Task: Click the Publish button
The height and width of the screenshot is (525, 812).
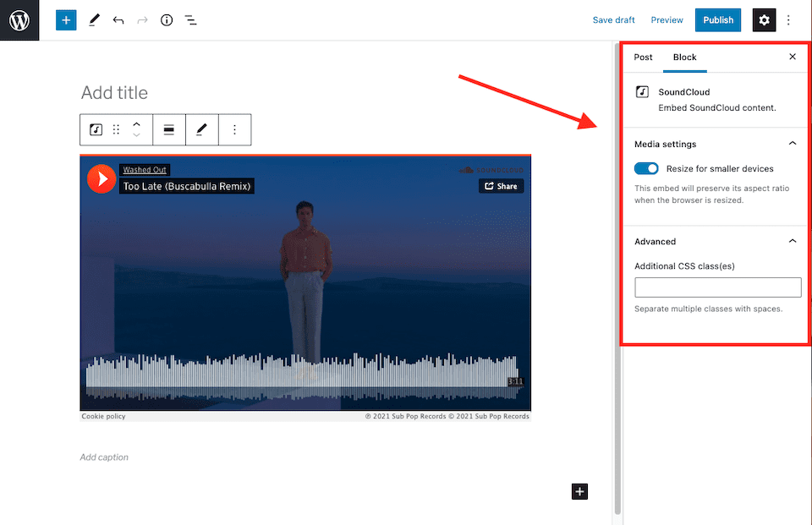Action: tap(717, 19)
